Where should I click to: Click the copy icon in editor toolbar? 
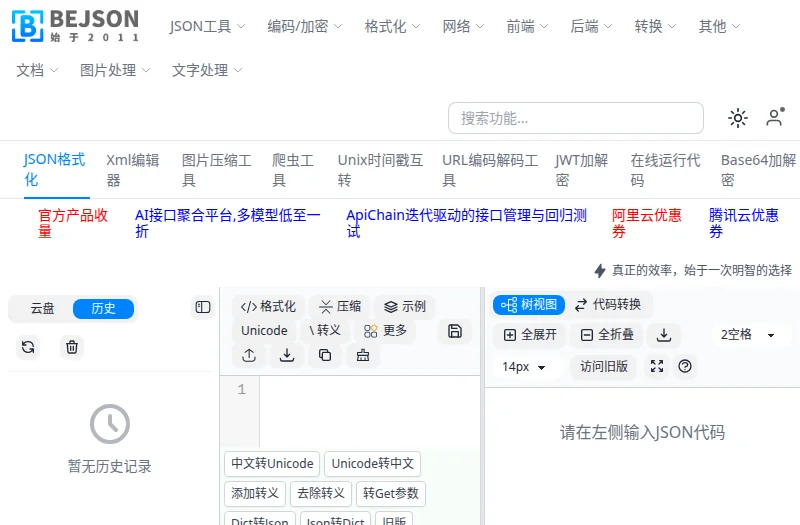pos(325,355)
